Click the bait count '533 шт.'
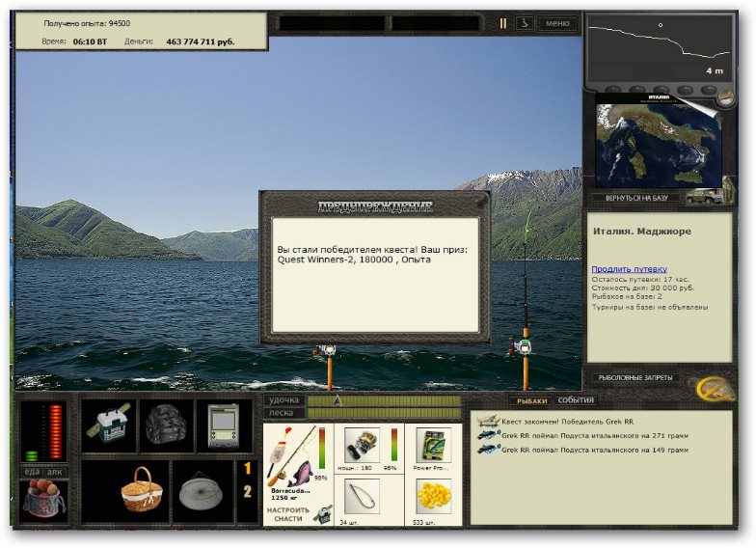This screenshot has width=756, height=548. [422, 523]
